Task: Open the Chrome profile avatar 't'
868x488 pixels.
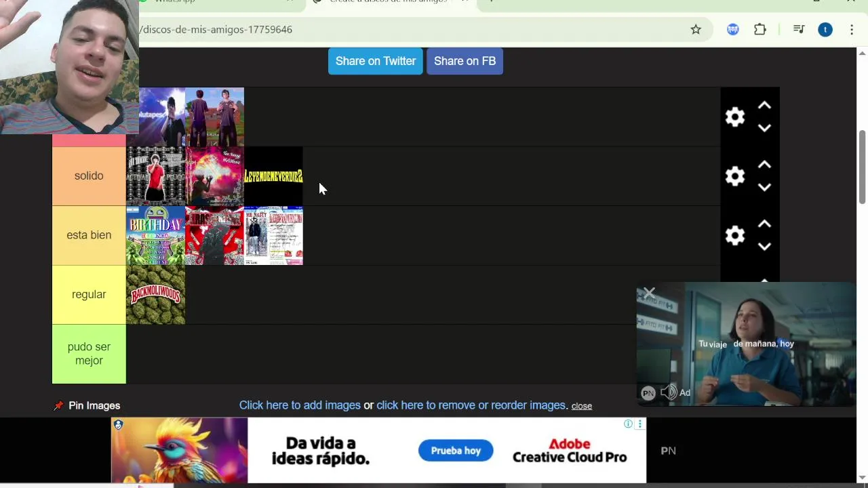Action: (x=825, y=29)
